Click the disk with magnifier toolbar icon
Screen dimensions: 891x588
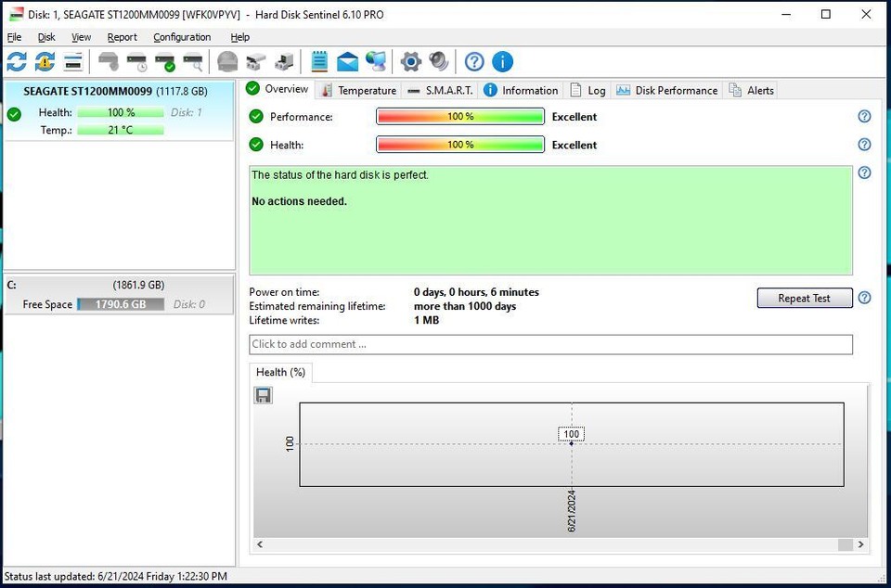(193, 62)
